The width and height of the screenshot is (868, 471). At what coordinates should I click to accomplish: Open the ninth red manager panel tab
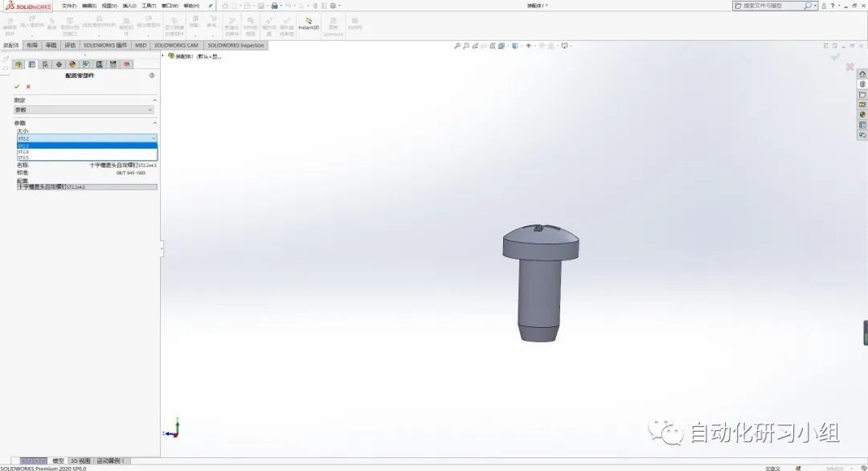127,64
